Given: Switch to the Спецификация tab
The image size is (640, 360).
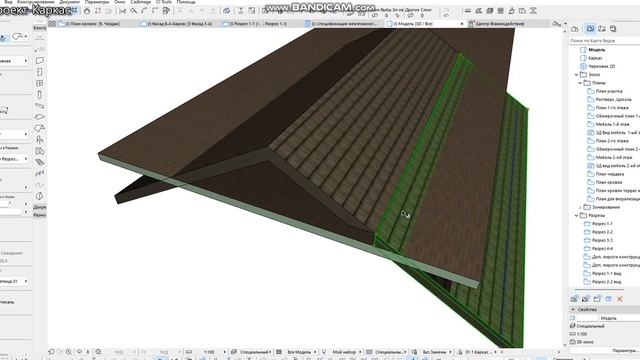Looking at the screenshot, I should point(343,24).
